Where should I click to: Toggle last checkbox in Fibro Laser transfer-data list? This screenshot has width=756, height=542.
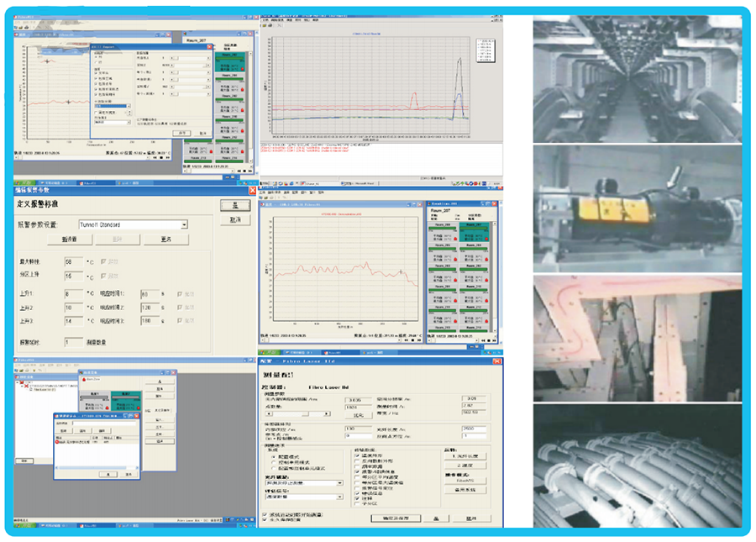pos(357,504)
